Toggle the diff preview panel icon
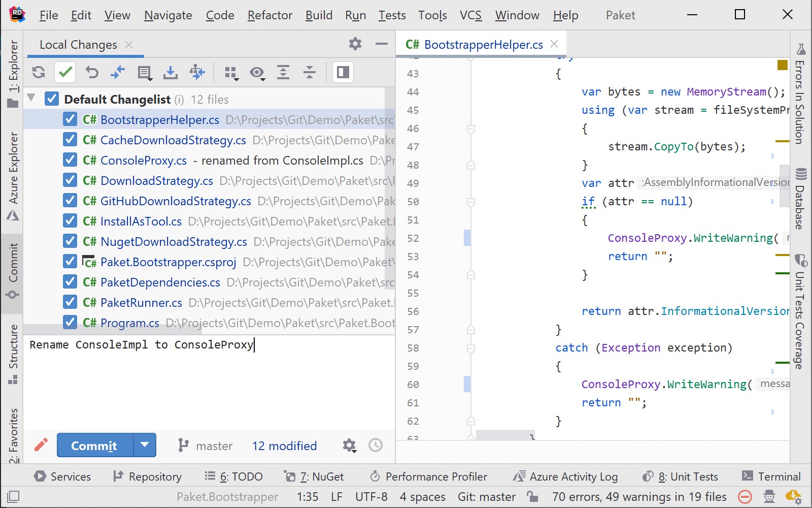This screenshot has width=812, height=508. coord(343,73)
